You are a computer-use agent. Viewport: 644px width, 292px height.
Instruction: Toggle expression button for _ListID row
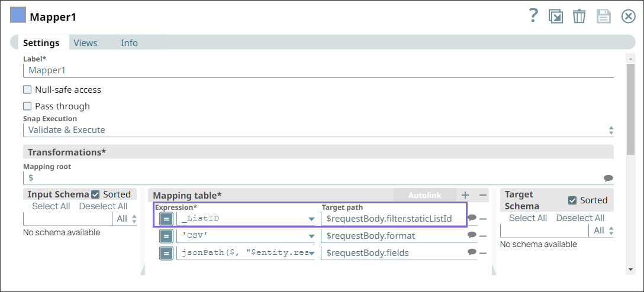[166, 219]
